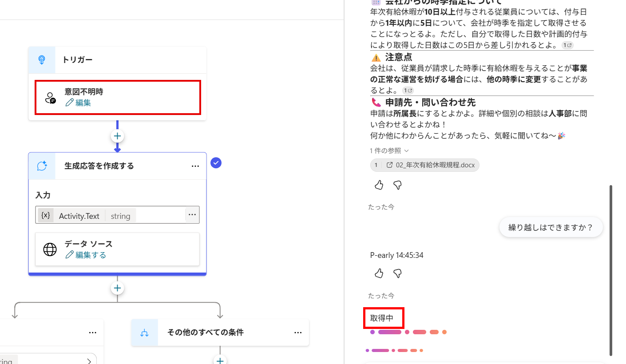626x364 pixels.
Task: Thumbs down the P-early 14:45:34 message
Action: click(398, 273)
